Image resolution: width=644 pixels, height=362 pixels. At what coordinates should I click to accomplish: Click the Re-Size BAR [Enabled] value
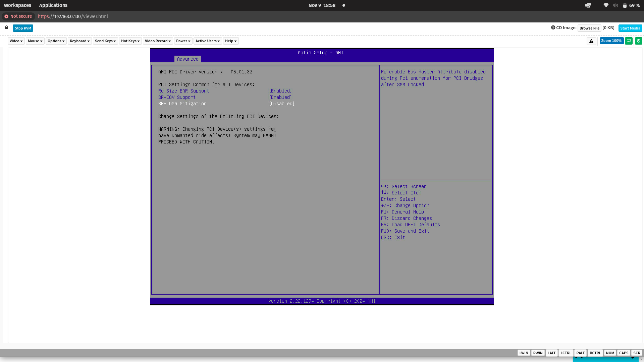coord(280,91)
